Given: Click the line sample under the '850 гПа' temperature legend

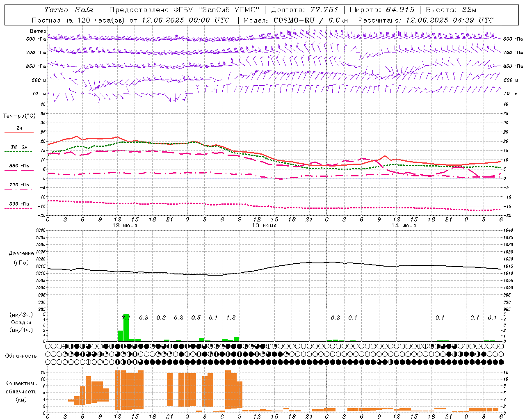Looking at the screenshot, I should coord(19,170).
